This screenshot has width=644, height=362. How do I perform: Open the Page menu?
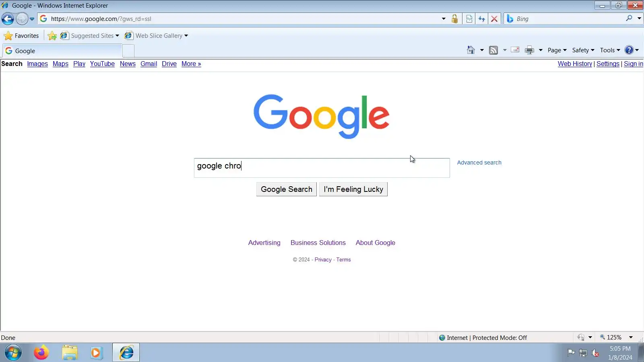(x=557, y=50)
